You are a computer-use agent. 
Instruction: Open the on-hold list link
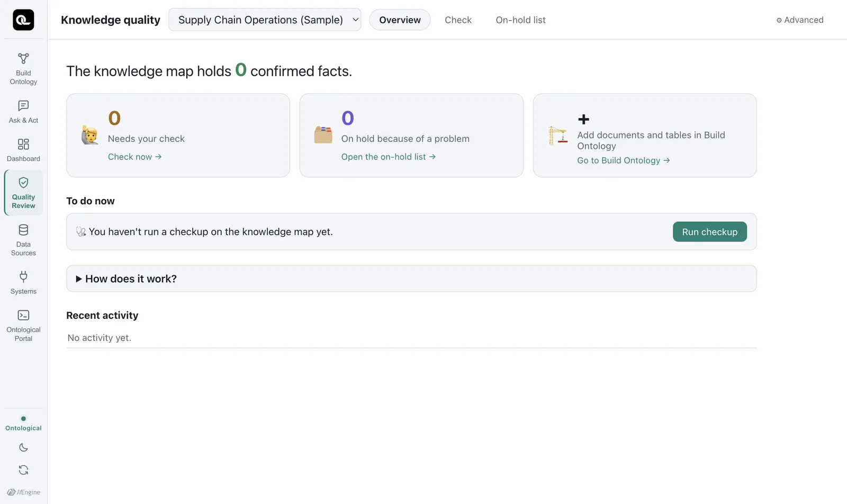point(388,157)
